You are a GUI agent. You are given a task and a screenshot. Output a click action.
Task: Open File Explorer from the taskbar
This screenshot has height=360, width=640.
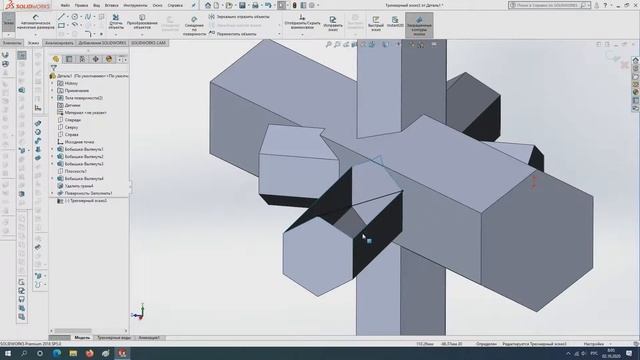click(73, 353)
